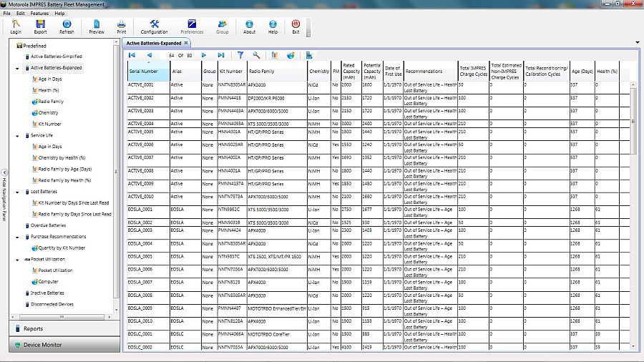Go to next report page
644x362 pixels.
(x=204, y=55)
